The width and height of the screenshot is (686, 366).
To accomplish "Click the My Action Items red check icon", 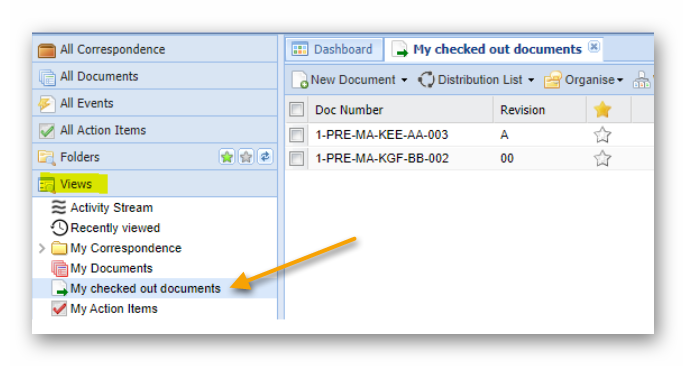I will [59, 309].
